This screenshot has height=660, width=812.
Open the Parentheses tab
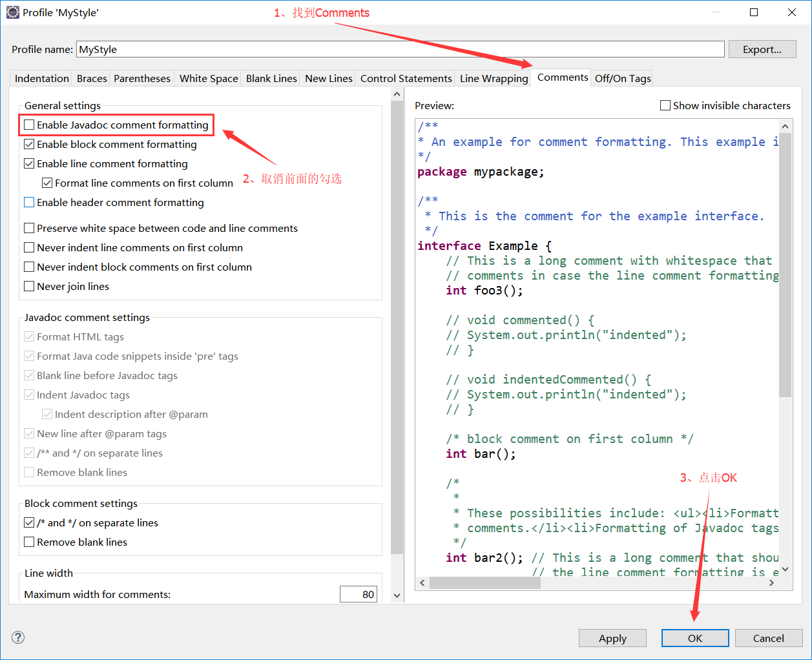coord(142,78)
